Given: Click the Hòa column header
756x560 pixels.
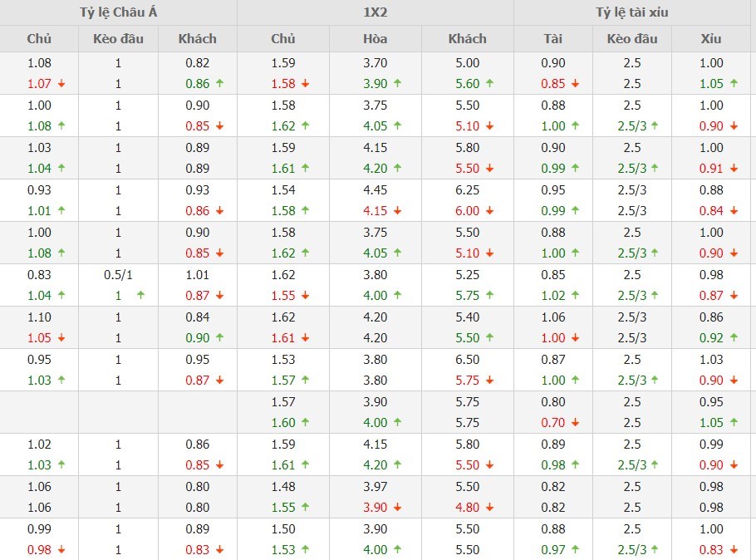Looking at the screenshot, I should (375, 38).
